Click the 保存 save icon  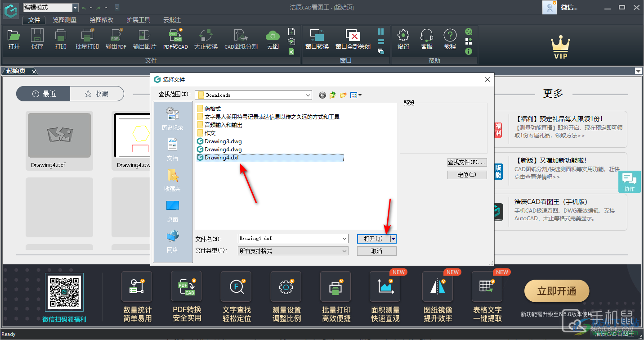click(x=37, y=40)
